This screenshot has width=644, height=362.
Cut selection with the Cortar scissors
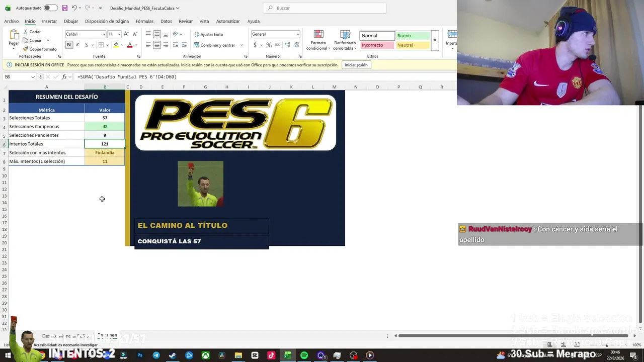[32, 32]
